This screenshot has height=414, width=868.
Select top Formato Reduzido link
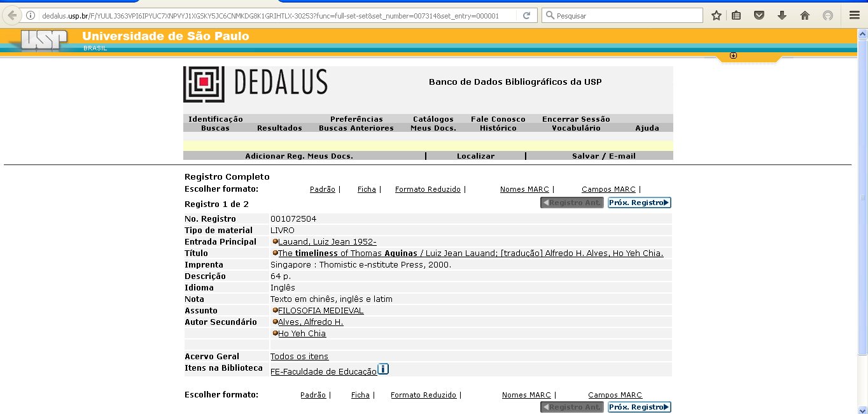pyautogui.click(x=428, y=189)
